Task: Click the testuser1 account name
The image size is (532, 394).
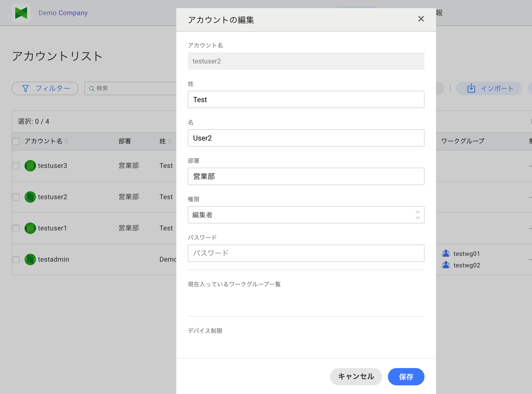Action: click(52, 228)
